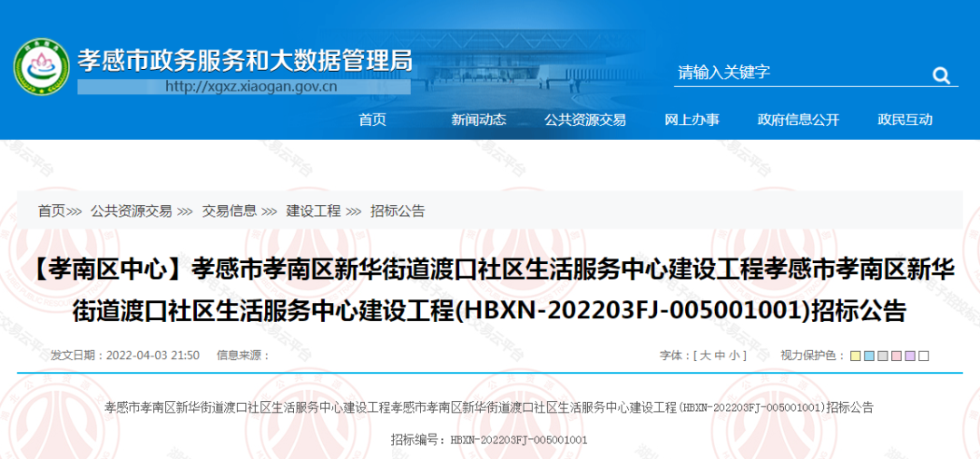Open the 建设工程 breadcrumb link

[x=313, y=210]
